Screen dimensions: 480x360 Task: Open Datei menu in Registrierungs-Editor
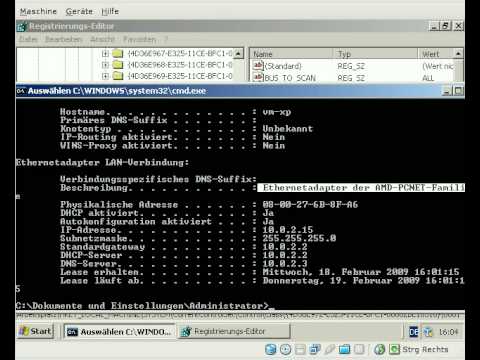[x=28, y=39]
